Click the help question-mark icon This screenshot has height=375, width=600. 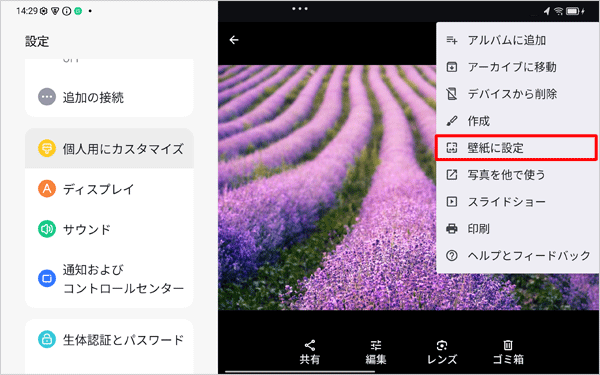coord(452,256)
